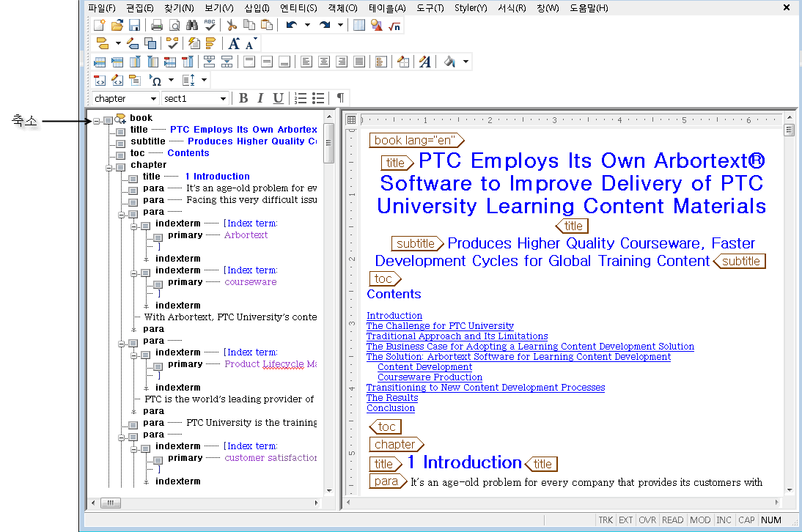Follow The Challenge for PTC University link
The width and height of the screenshot is (802, 532).
click(x=440, y=326)
